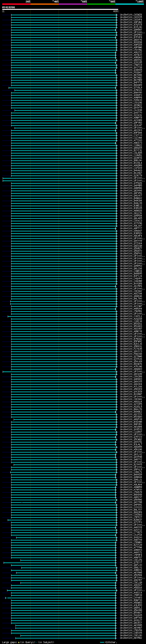Select hit label UniRef100_A6N9Z6
This screenshot has width=146, height=644.
point(131,211)
